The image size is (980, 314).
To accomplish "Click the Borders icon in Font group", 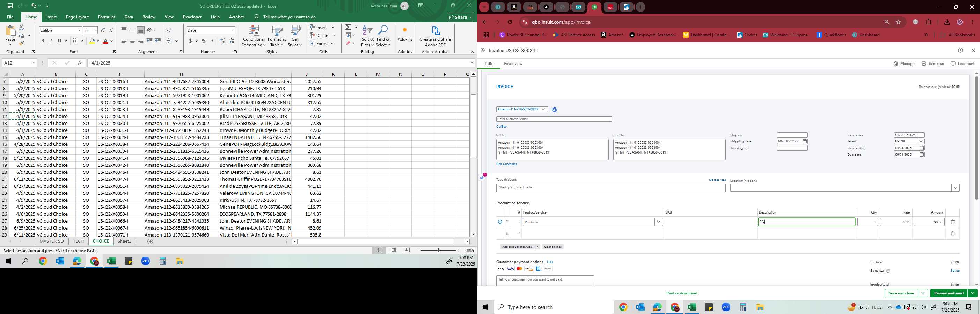I will [x=76, y=41].
